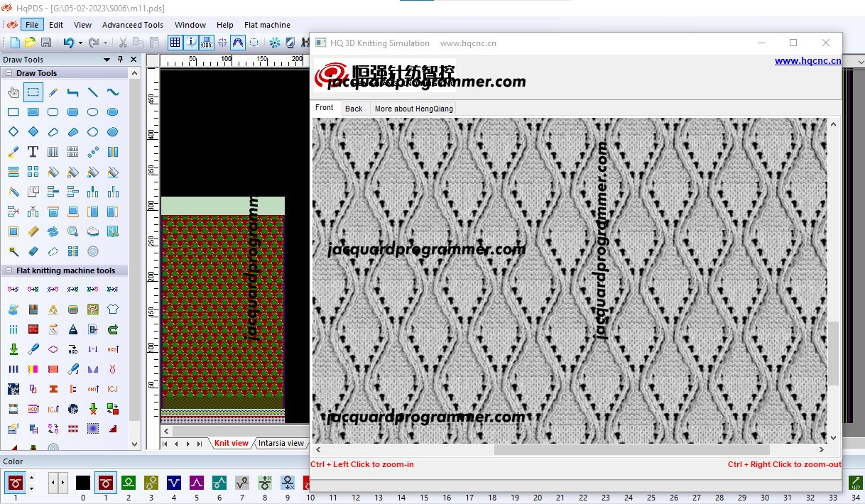Select the dashed rectangle selection tool
Screen dimensions: 865x504
33,92
